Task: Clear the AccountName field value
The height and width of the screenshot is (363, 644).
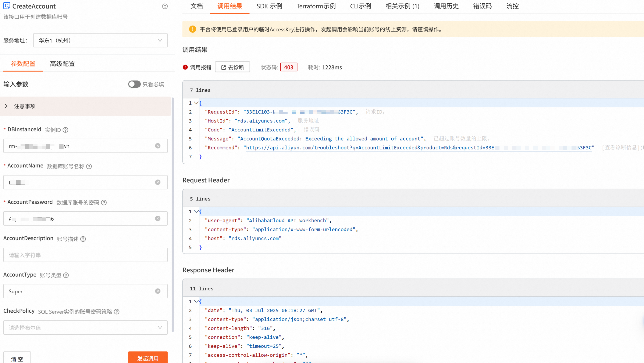Action: (158, 182)
